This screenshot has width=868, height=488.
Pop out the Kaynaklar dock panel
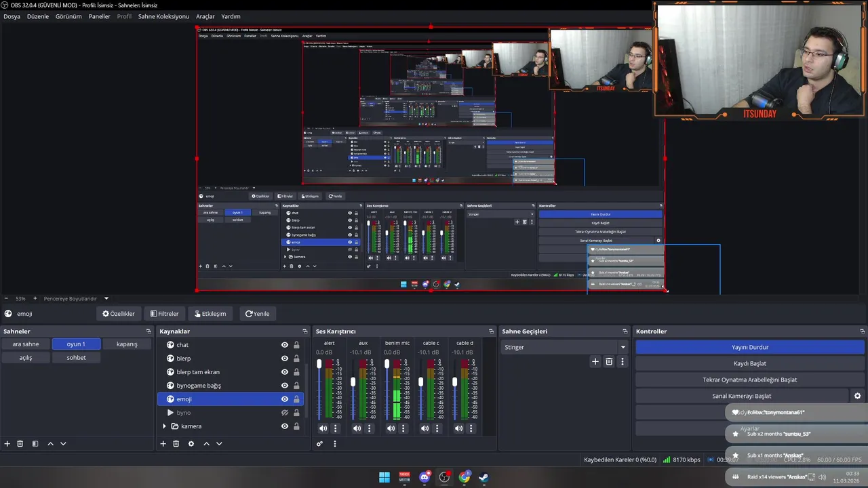point(304,331)
